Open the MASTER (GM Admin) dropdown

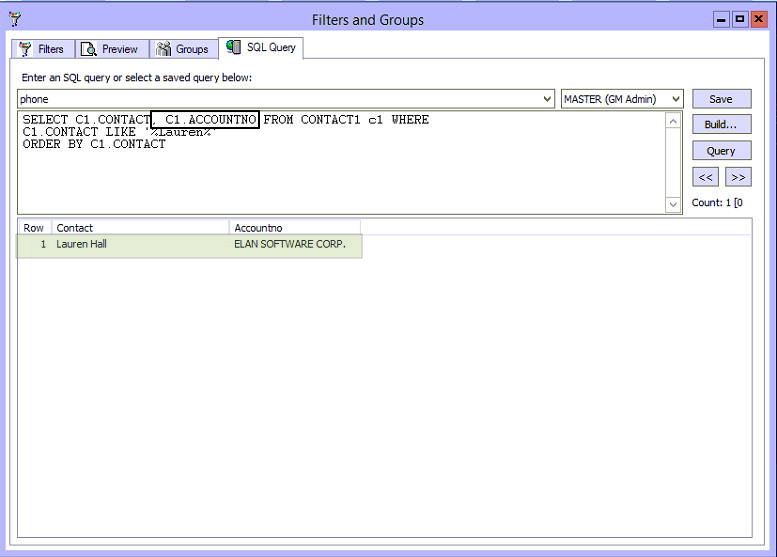click(676, 99)
